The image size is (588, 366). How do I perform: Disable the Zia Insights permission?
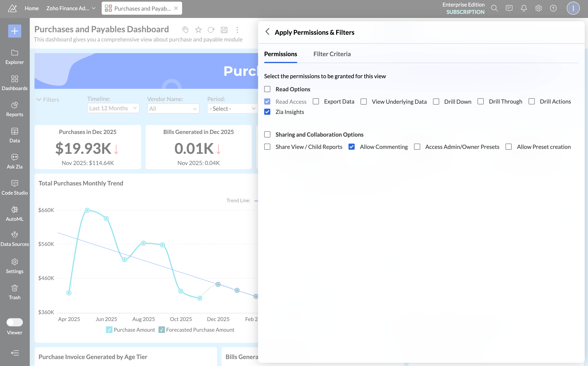[x=267, y=112]
